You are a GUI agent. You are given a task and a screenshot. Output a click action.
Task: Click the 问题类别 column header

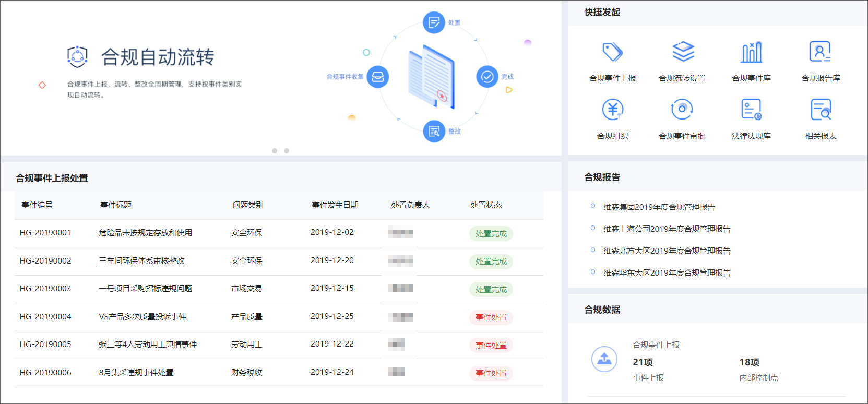pos(248,205)
